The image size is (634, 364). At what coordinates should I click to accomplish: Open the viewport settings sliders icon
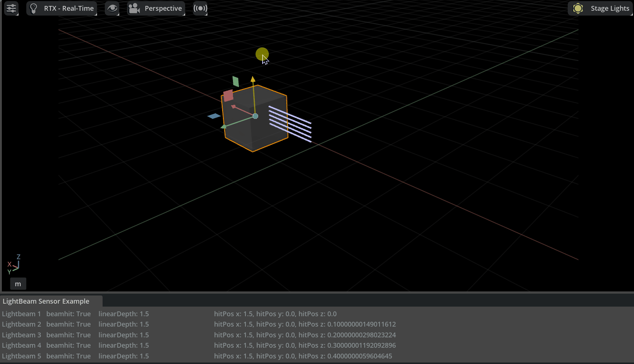pyautogui.click(x=11, y=8)
